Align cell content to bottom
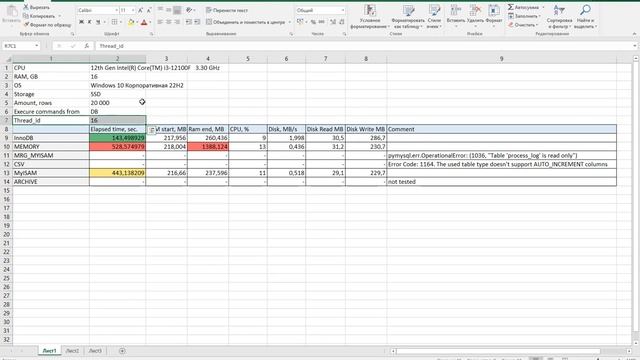640x360 pixels. pos(177,10)
